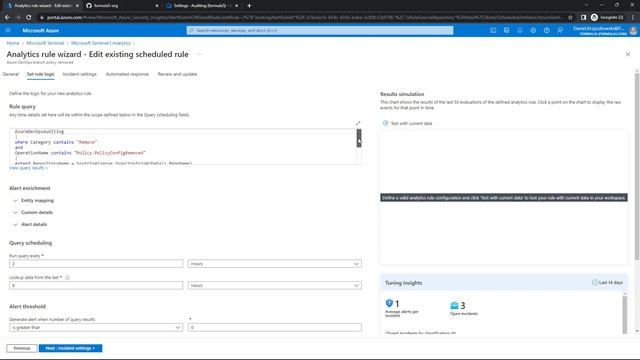Select the Set rule logic tab
640x360 pixels.
(40, 74)
